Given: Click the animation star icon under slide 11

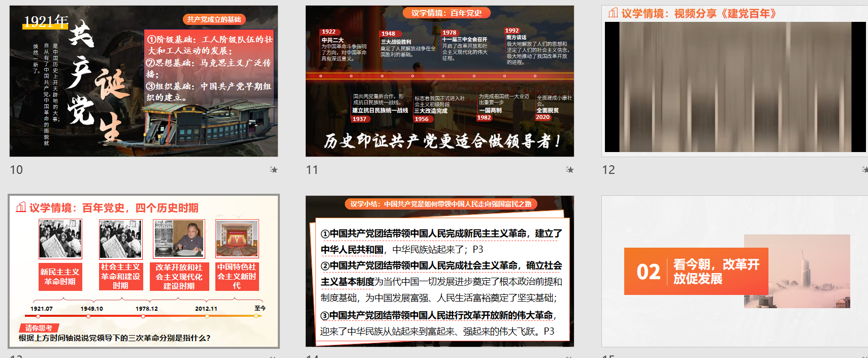Looking at the screenshot, I should coord(570,170).
